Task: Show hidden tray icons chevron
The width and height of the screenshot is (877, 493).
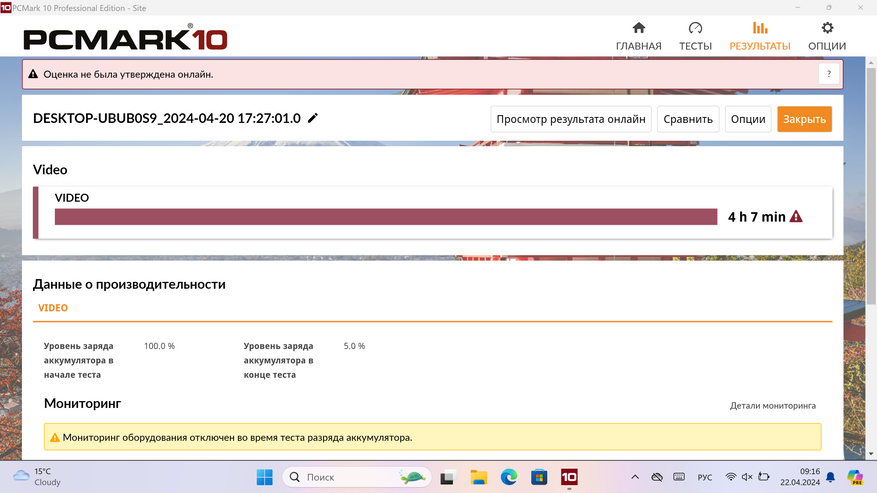Action: tap(635, 477)
